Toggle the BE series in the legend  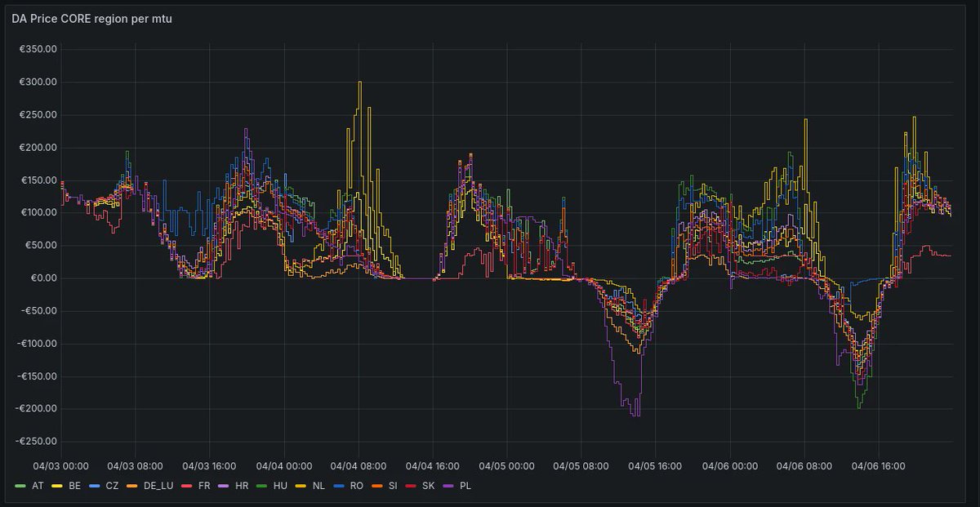(75, 487)
